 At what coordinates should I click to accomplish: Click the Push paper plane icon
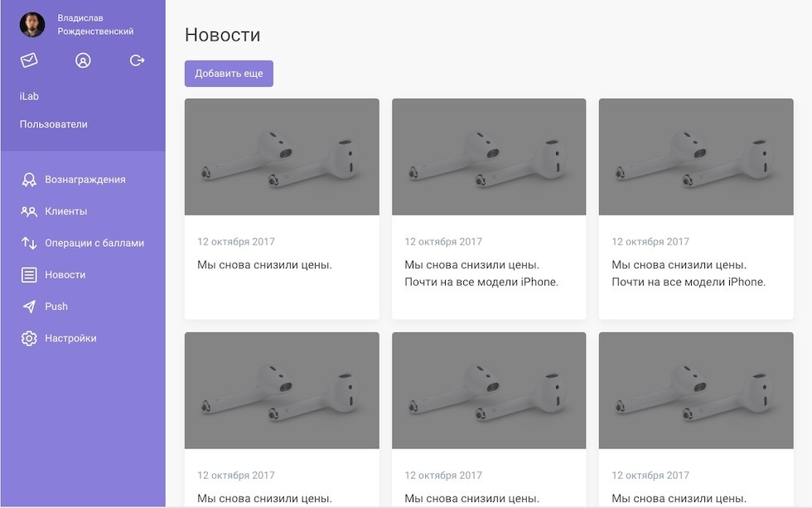(x=29, y=307)
